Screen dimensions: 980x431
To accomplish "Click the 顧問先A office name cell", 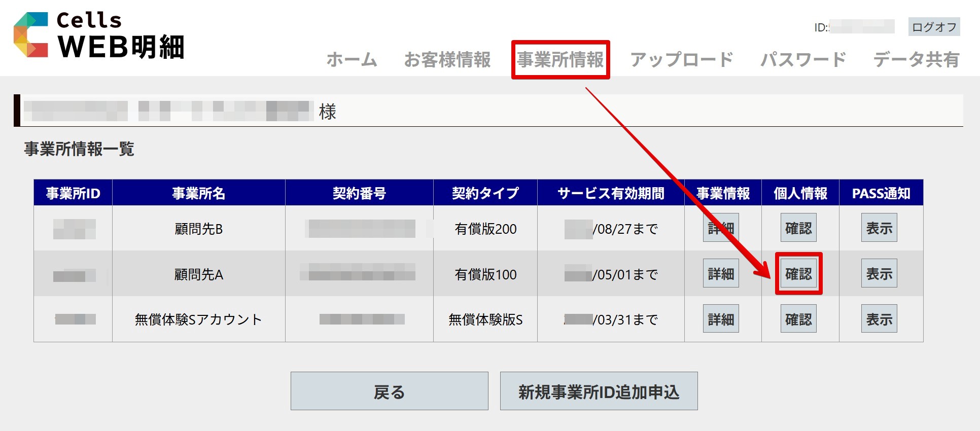I will click(x=198, y=274).
